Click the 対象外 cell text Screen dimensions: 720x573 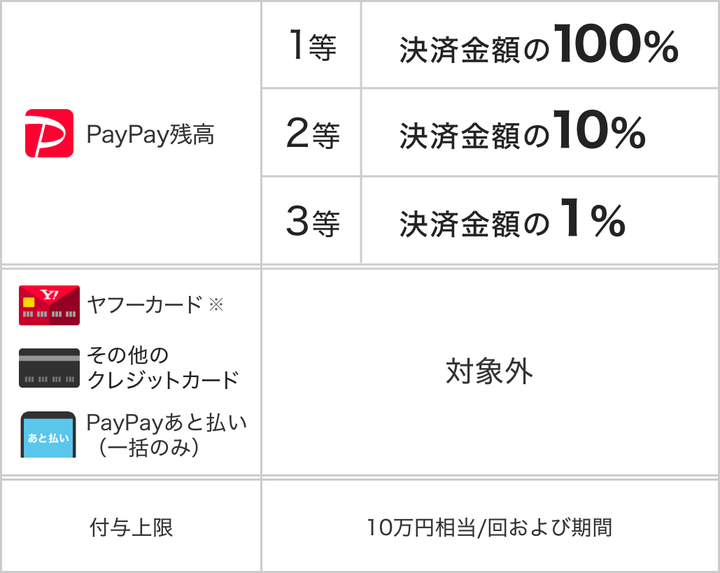click(x=489, y=372)
